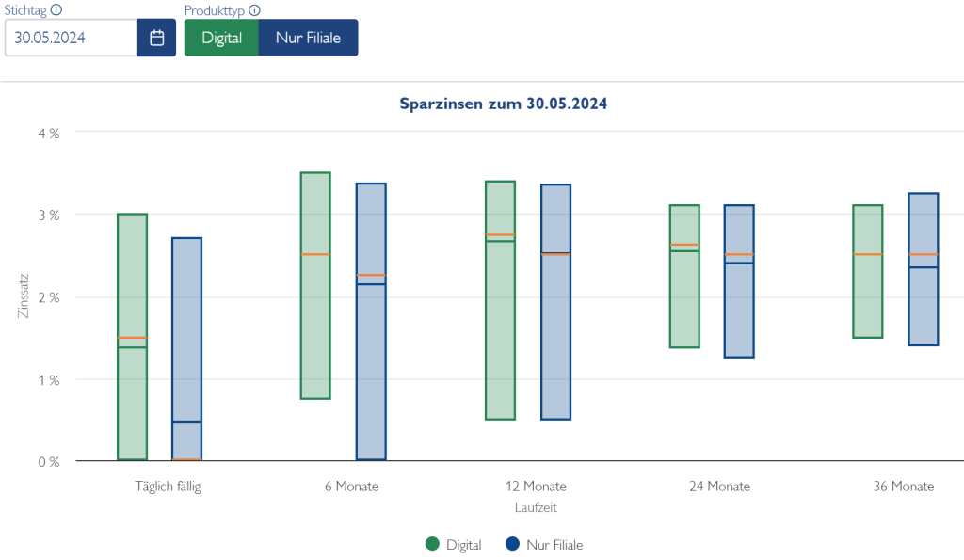
Task: Toggle Nur Filiale series via blue legend dot
Action: [x=512, y=544]
